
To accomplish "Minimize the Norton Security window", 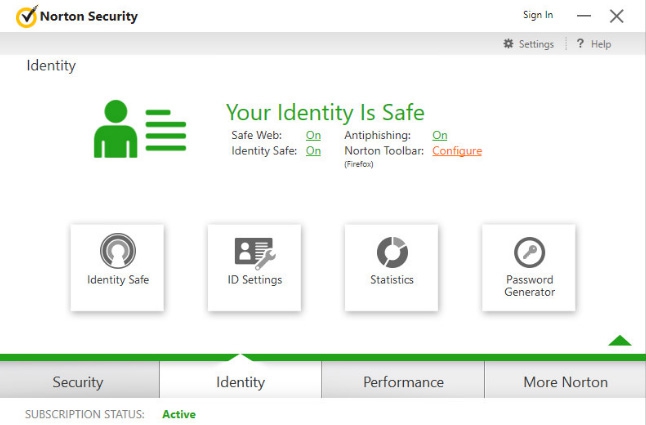I will [x=584, y=16].
